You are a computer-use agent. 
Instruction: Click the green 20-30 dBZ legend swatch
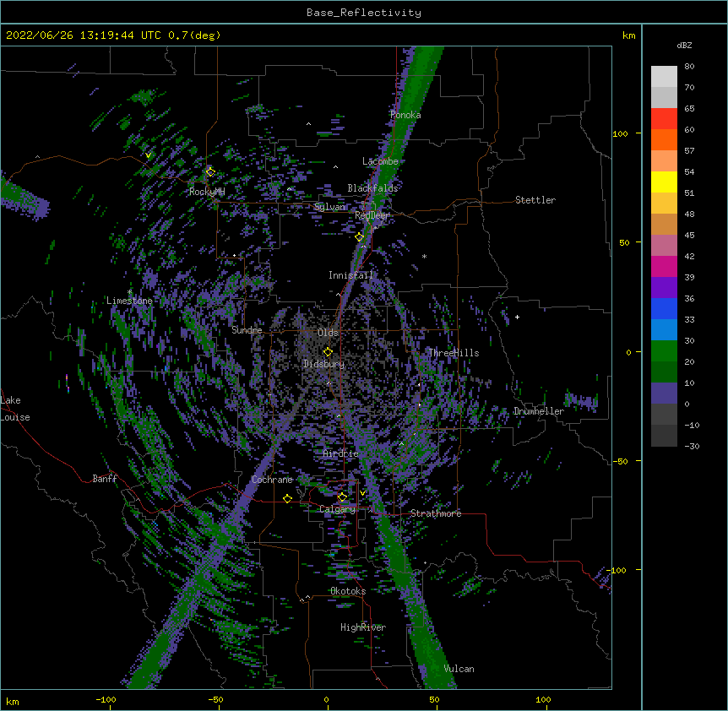(664, 351)
